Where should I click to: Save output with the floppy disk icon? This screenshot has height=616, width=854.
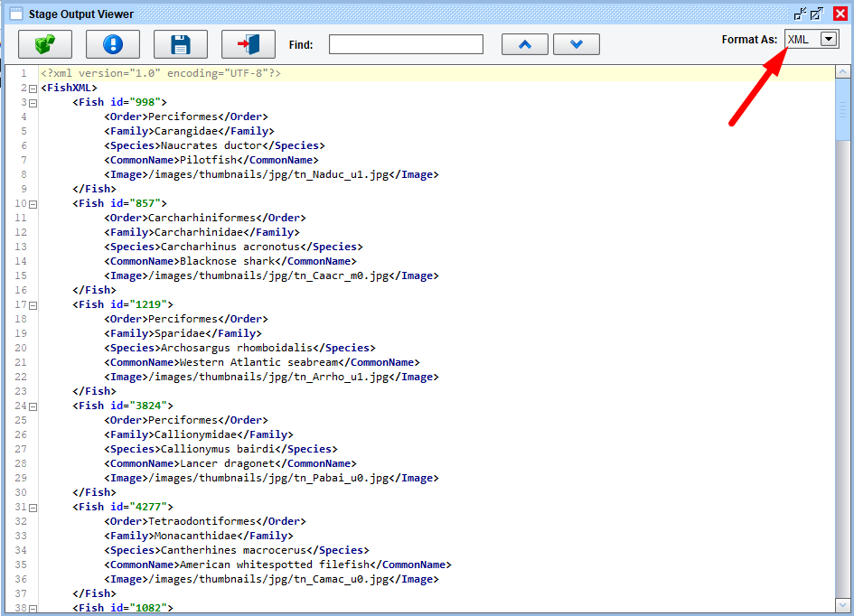180,44
